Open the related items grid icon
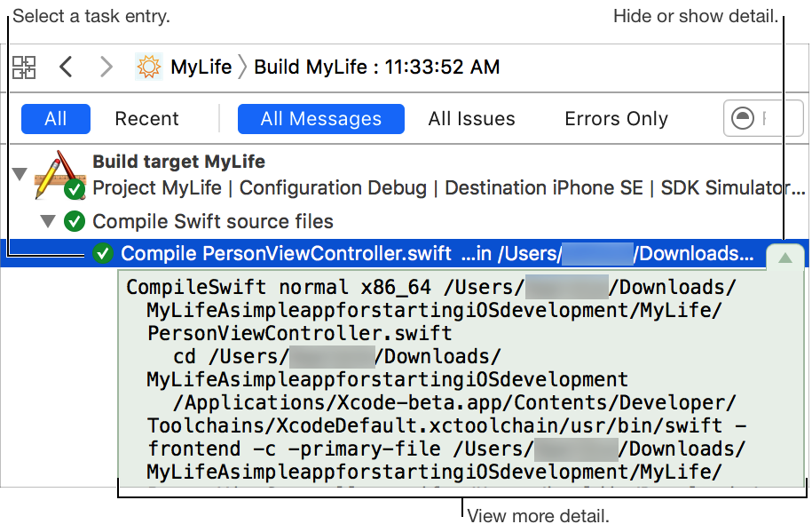Viewport: 812px width, 532px height. click(24, 67)
